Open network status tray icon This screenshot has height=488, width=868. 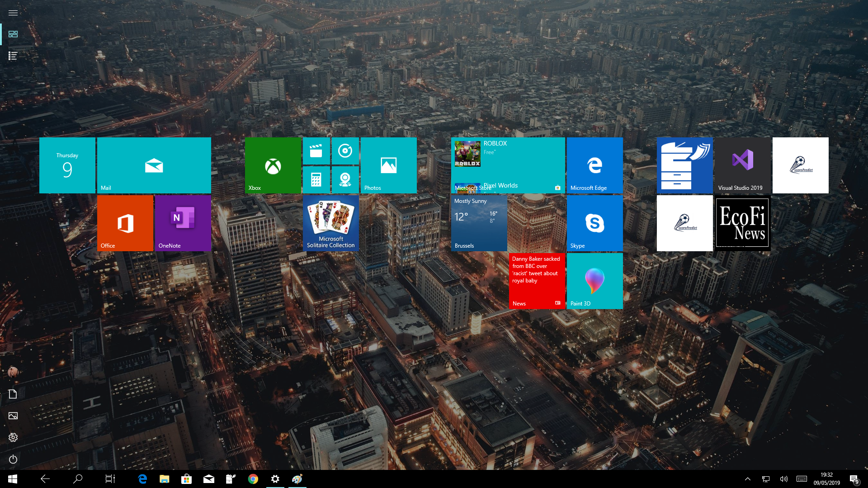(x=766, y=479)
